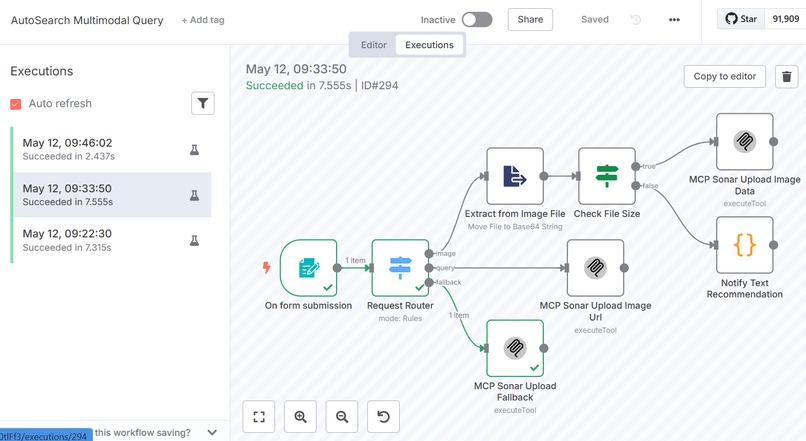Select execution May 12, 09:22:30
Image resolution: width=806 pixels, height=441 pixels.
point(111,240)
